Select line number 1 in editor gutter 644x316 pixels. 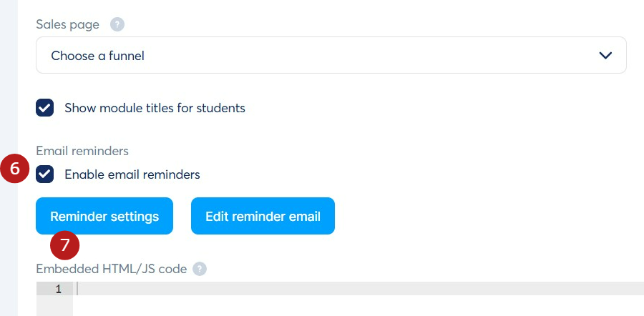[x=58, y=289]
